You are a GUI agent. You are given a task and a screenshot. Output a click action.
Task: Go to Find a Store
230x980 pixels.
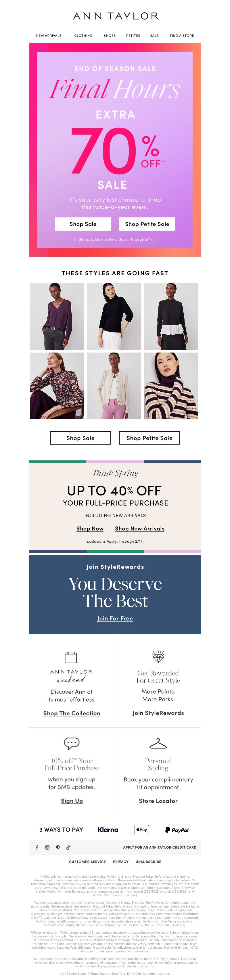click(182, 36)
